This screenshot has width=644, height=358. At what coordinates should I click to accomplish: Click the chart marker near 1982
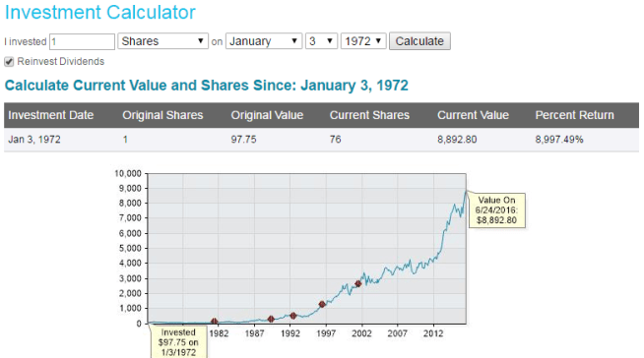click(214, 322)
